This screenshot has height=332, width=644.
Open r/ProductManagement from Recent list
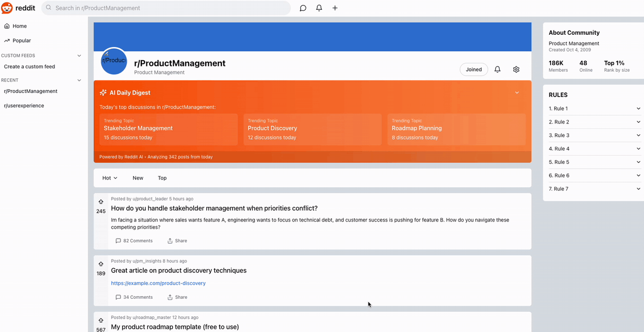click(x=31, y=91)
